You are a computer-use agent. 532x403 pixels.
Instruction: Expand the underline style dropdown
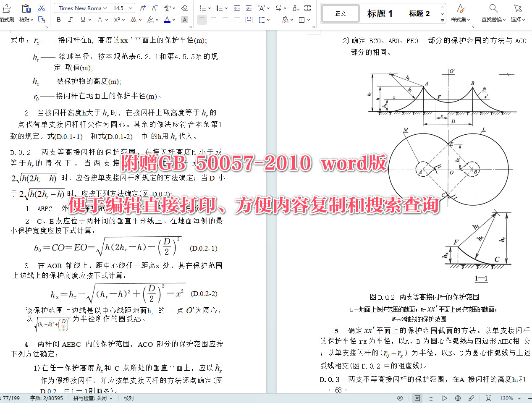89,20
